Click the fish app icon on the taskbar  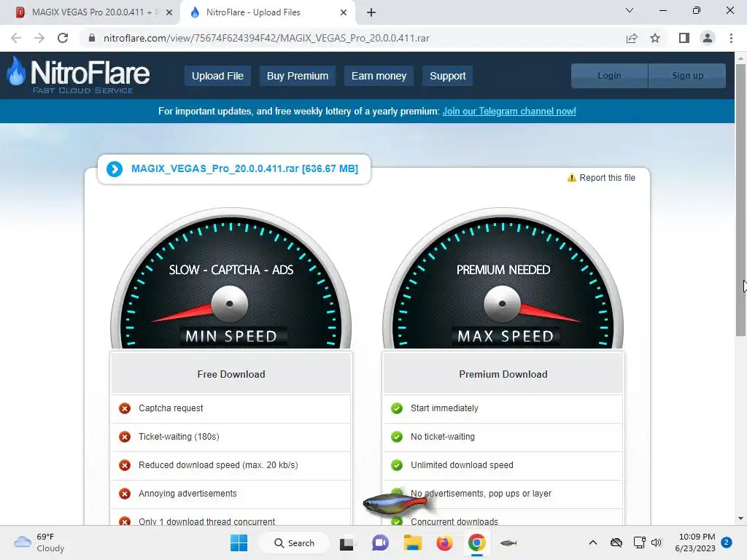[508, 542]
